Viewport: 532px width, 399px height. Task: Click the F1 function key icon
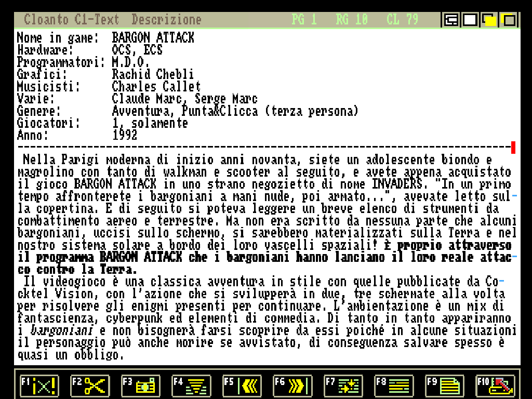tap(39, 386)
